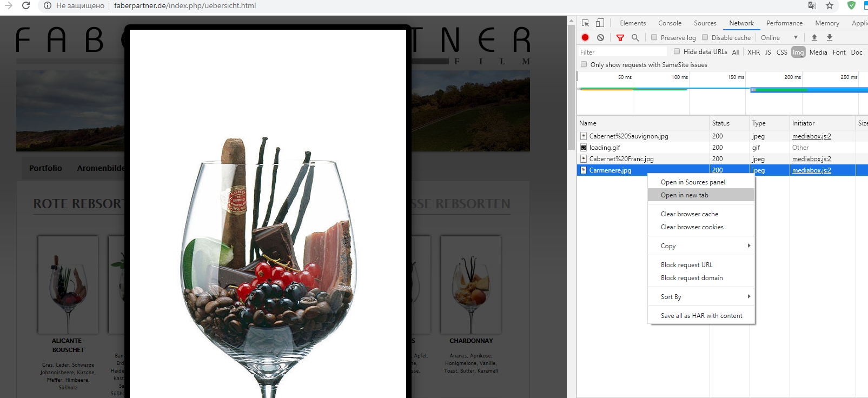Toggle the CSS resource type filter

point(782,52)
